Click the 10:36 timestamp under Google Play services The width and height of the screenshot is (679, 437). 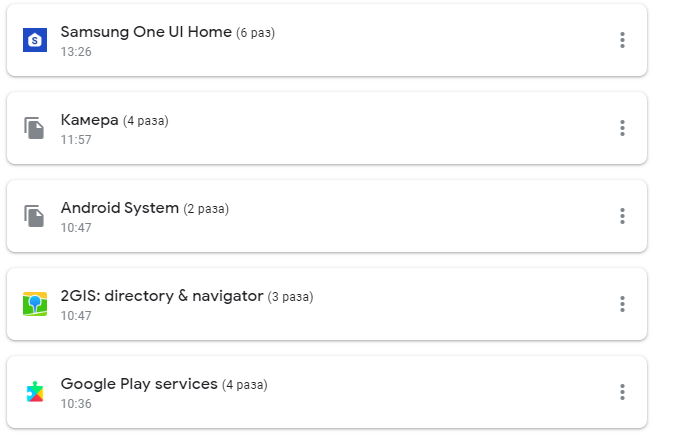coord(76,404)
